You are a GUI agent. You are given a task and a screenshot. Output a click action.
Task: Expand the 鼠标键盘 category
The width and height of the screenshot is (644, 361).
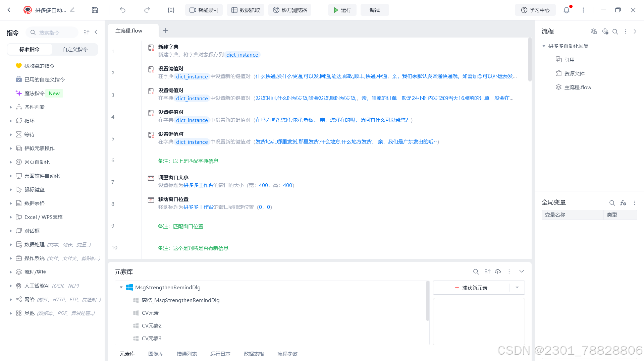(11, 190)
